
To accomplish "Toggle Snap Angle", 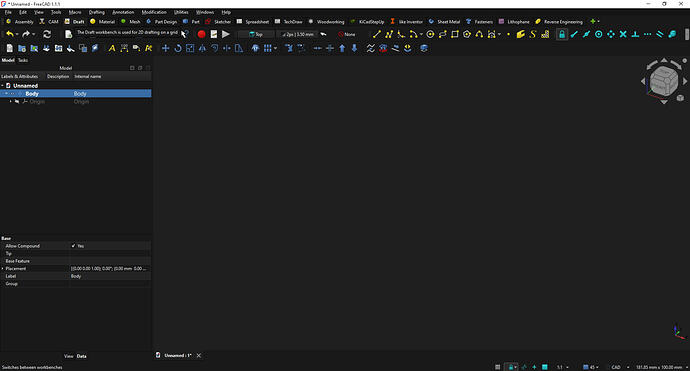I will coord(611,34).
